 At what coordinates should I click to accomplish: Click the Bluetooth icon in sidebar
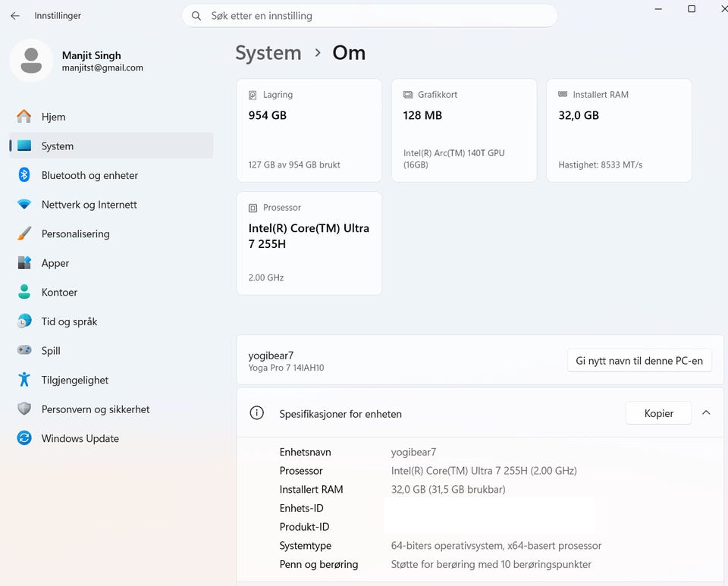click(24, 175)
